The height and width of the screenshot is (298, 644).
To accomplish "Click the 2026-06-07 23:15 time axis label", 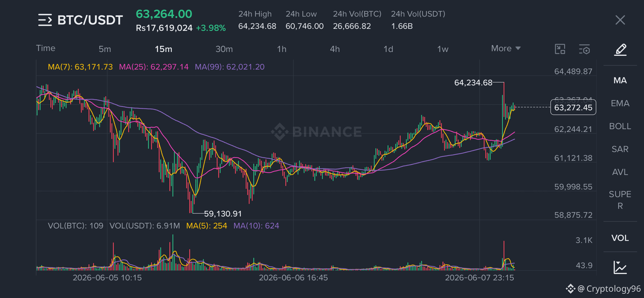I will click(479, 278).
